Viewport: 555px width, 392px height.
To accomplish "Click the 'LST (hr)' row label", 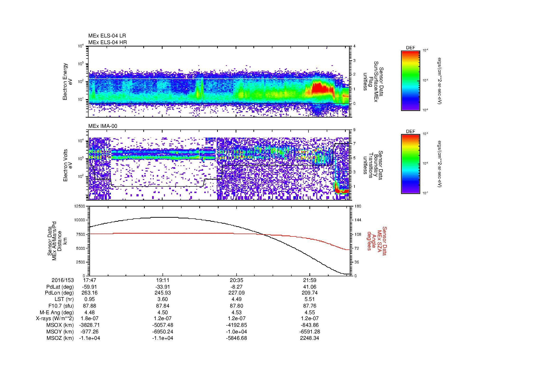I will (x=64, y=300).
